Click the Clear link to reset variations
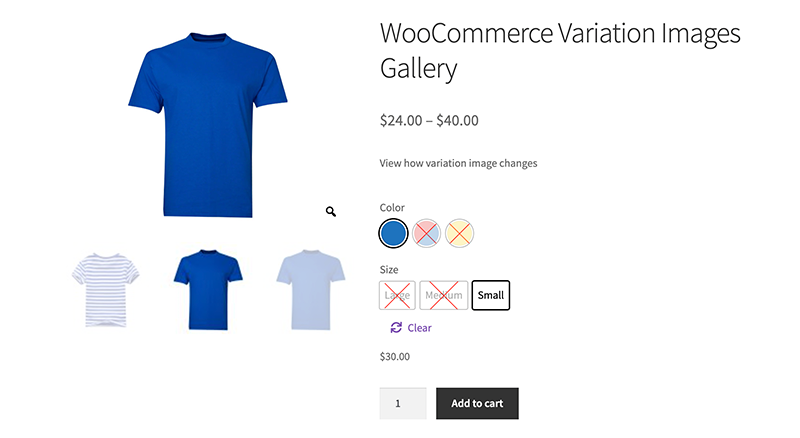This screenshot has width=800, height=438. (x=419, y=328)
